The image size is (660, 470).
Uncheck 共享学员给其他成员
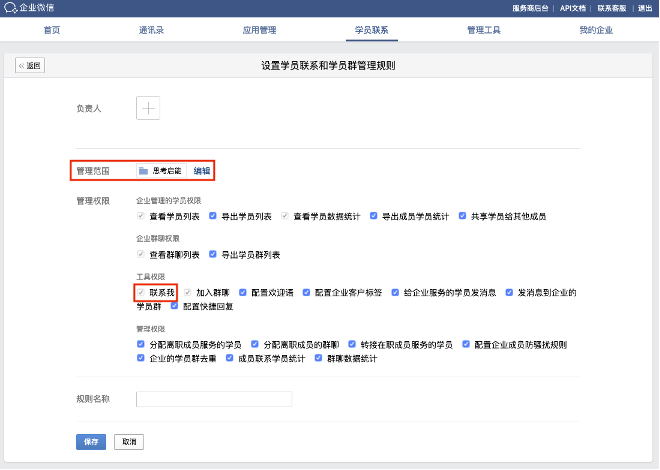point(463,215)
